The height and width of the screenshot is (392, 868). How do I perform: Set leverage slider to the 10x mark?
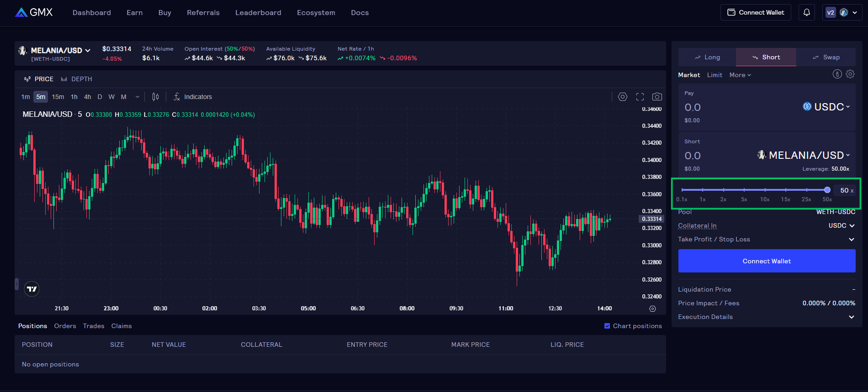765,190
